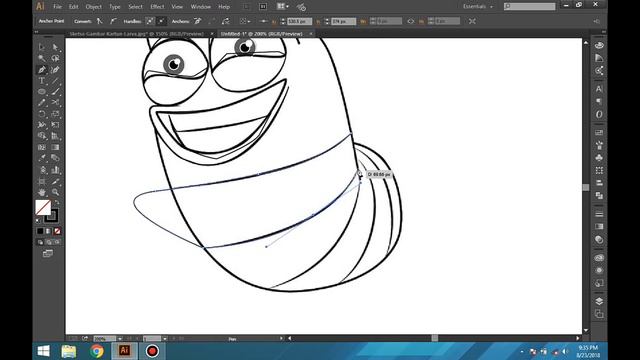Toggle show handles for selected anchors
Viewport: 640px width, 360px height.
pos(150,21)
